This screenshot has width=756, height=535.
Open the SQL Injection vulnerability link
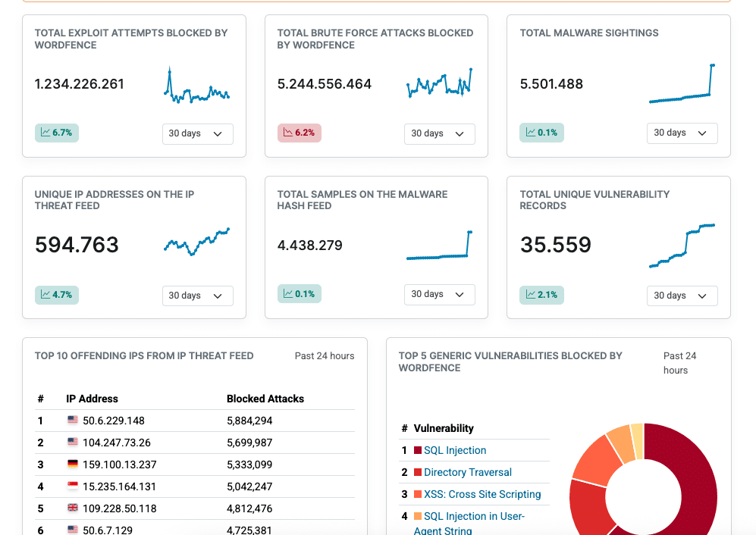(455, 450)
